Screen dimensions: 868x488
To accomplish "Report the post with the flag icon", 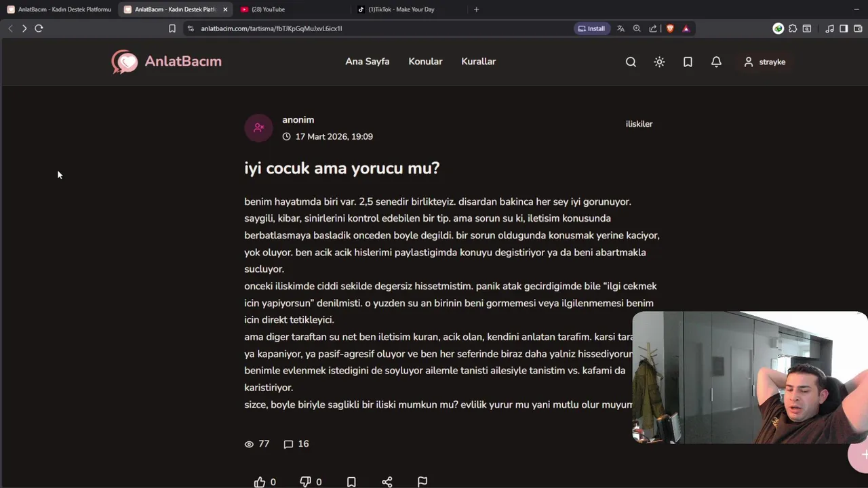I will click(422, 482).
